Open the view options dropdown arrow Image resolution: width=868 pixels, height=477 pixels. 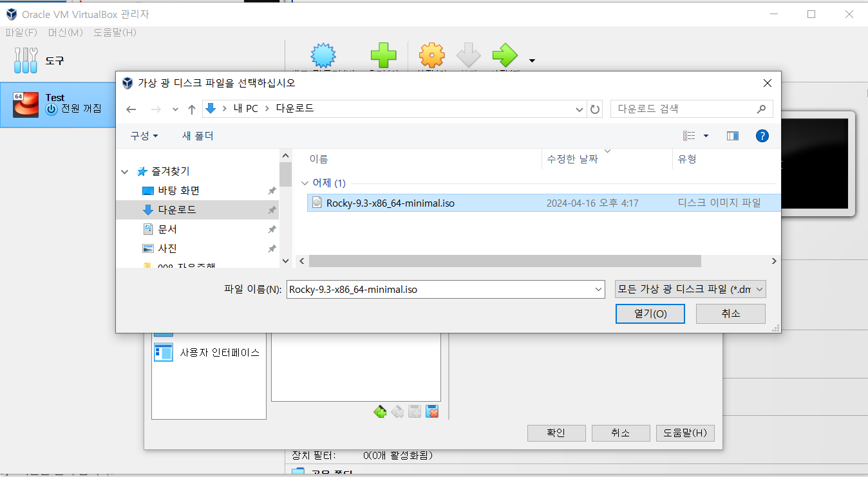706,136
